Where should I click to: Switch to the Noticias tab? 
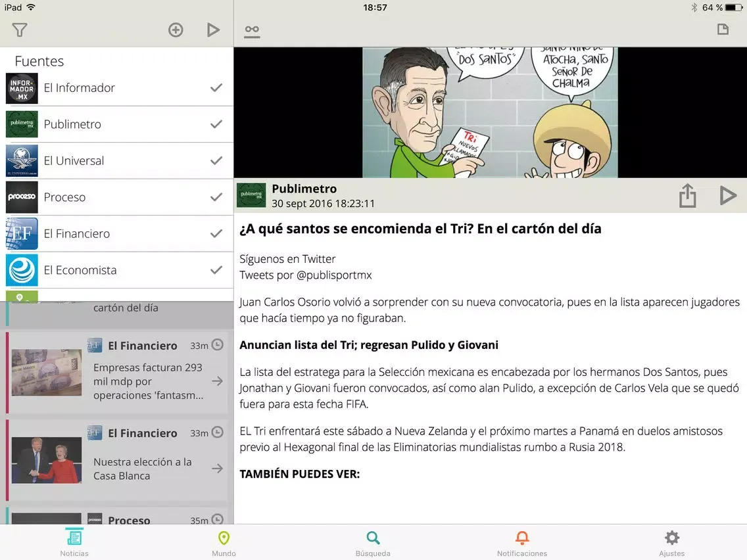tap(74, 542)
